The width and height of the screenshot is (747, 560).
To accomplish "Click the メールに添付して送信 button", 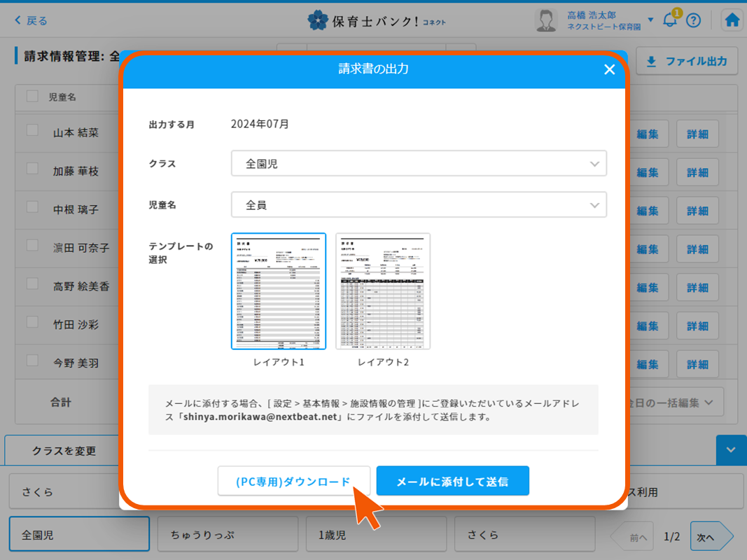I will click(x=452, y=481).
